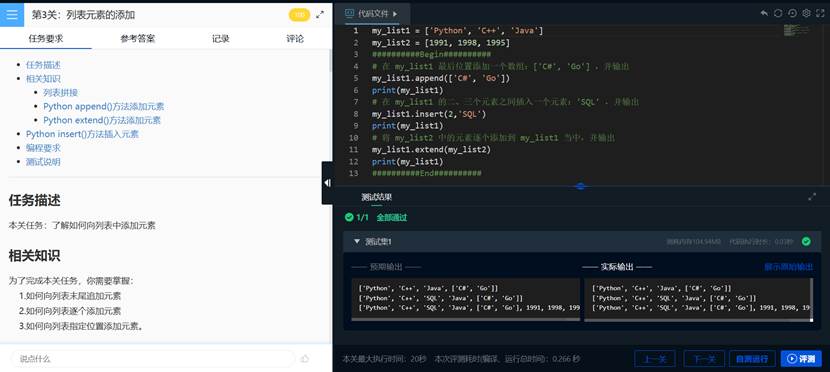Click code line my_list2 = [1991, 1998, 1995]

click(441, 43)
